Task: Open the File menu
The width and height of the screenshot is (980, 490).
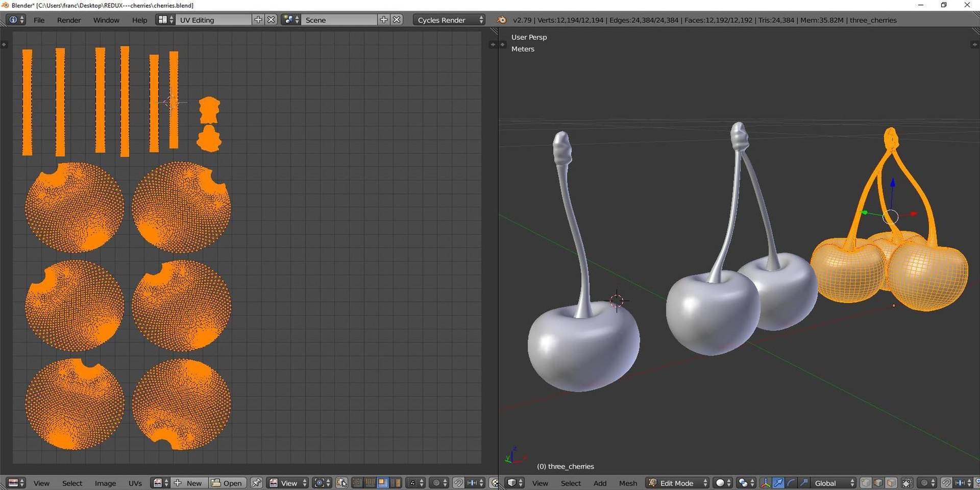Action: (x=39, y=20)
